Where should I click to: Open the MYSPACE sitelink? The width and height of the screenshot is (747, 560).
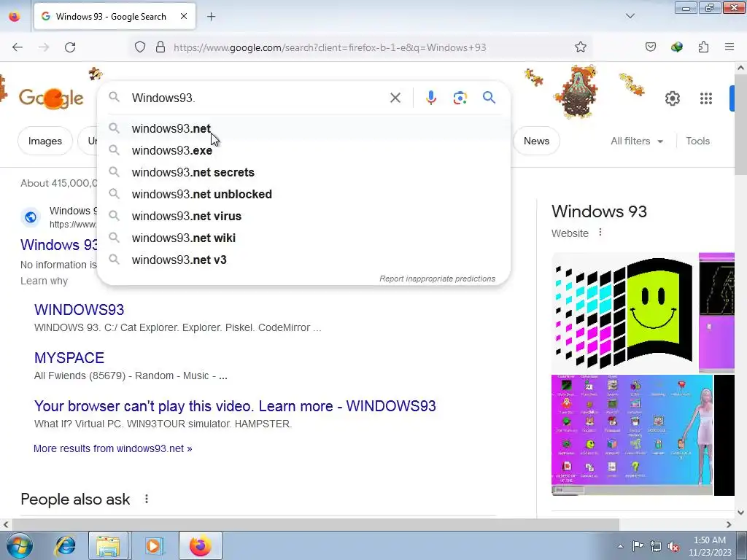(69, 358)
